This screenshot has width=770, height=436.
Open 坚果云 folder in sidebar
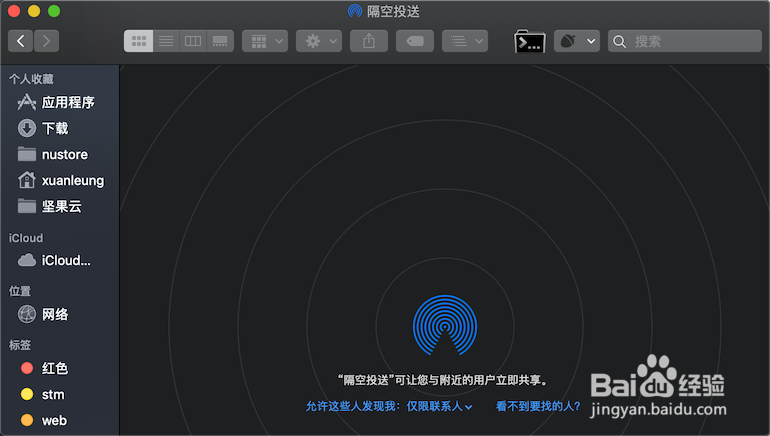(x=59, y=206)
